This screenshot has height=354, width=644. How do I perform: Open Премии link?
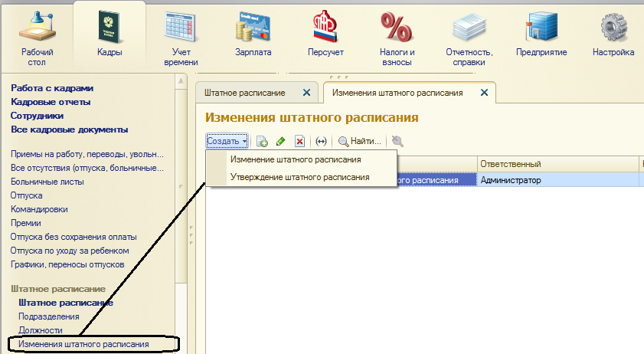point(25,223)
